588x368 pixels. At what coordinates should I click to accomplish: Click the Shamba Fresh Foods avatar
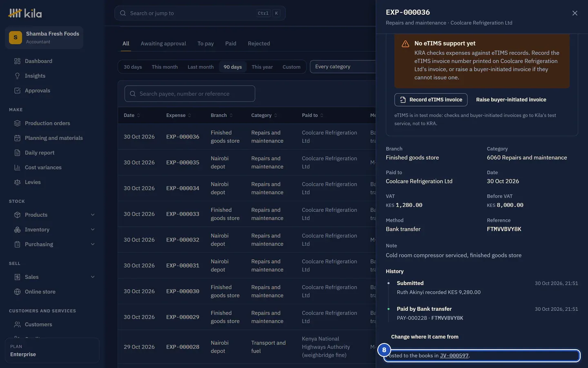[16, 37]
